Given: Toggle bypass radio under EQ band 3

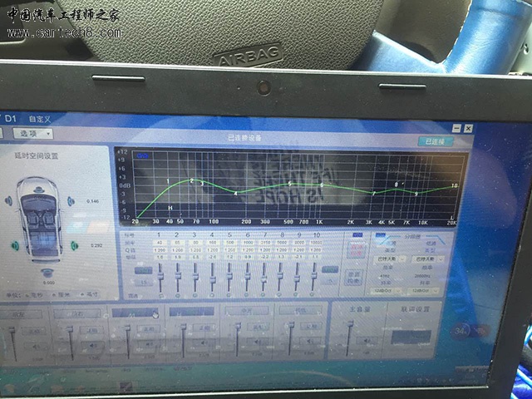Looking at the screenshot, I should (x=195, y=295).
